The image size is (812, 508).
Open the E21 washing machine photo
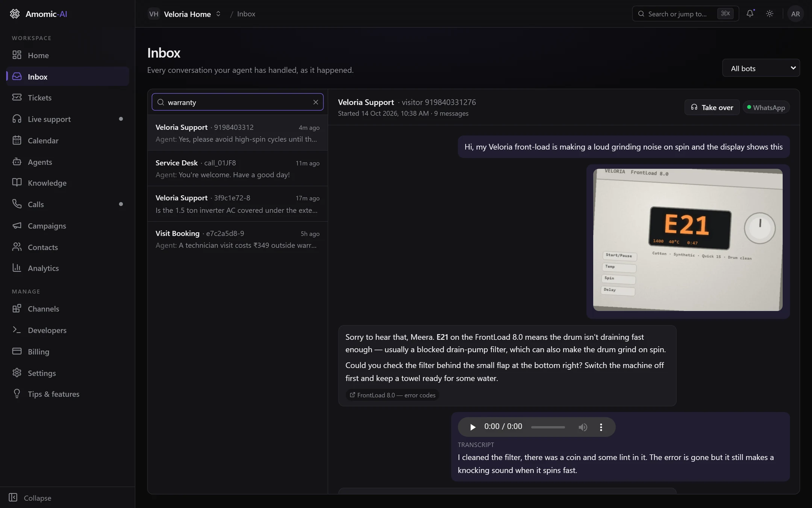688,240
